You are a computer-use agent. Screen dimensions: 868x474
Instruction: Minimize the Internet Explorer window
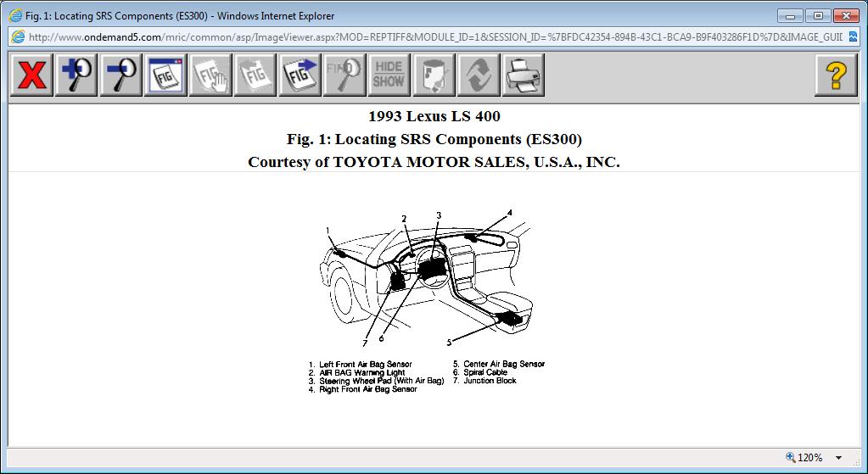coord(791,15)
